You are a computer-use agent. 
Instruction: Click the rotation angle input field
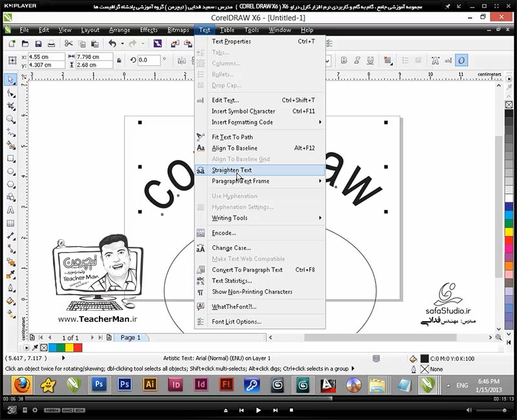point(149,60)
